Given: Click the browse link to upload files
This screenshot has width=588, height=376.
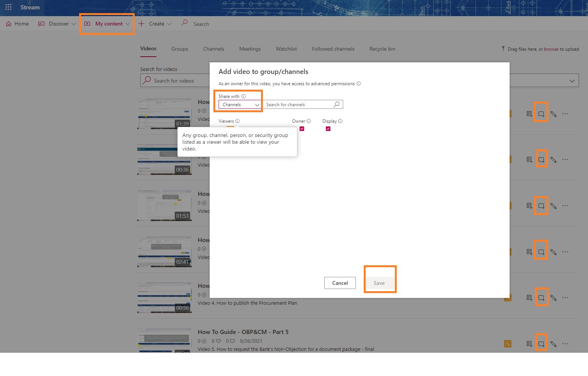Looking at the screenshot, I should (551, 49).
